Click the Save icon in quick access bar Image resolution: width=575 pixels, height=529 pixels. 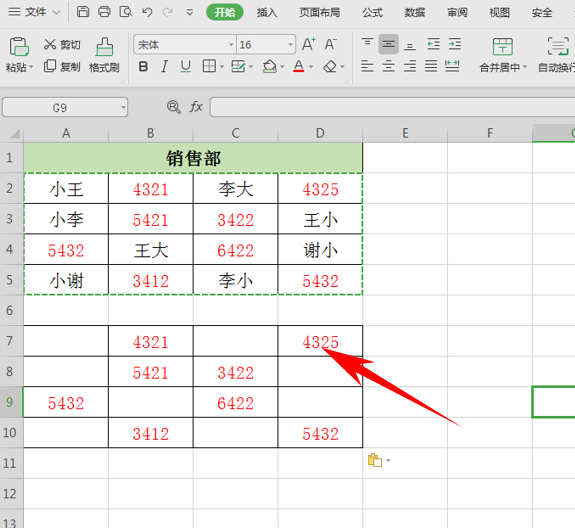tap(83, 12)
